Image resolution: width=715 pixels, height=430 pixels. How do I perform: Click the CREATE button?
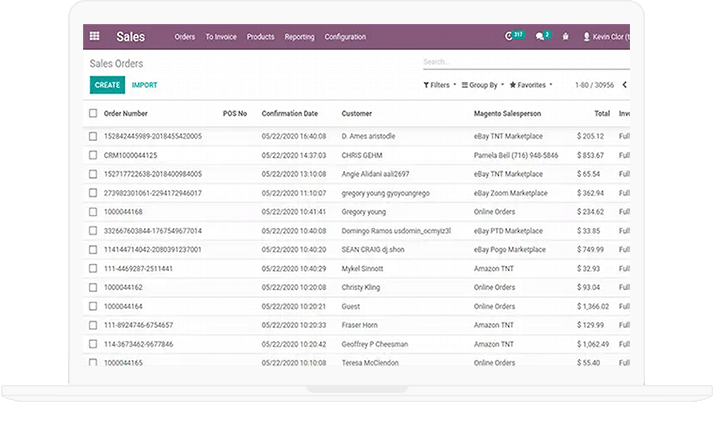tap(107, 86)
